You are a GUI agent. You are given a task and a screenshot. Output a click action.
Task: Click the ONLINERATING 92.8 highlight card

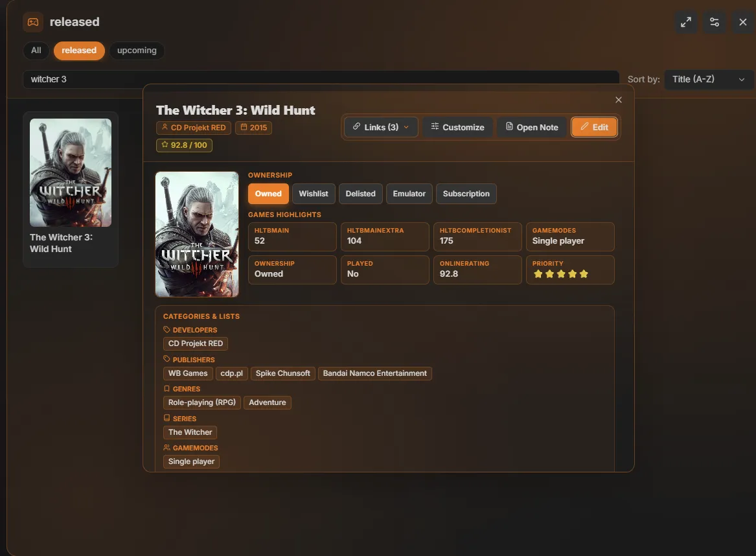(x=477, y=270)
